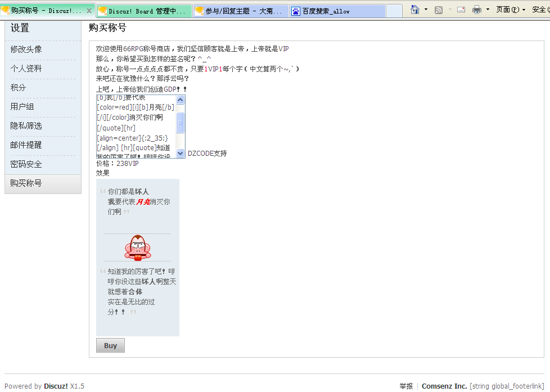Click the 购买称号 page heading

pyautogui.click(x=107, y=28)
